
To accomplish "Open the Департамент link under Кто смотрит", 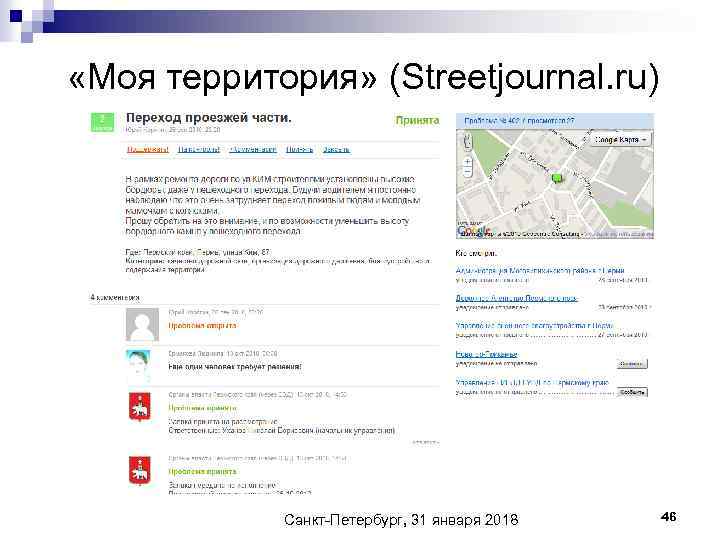I will click(517, 298).
